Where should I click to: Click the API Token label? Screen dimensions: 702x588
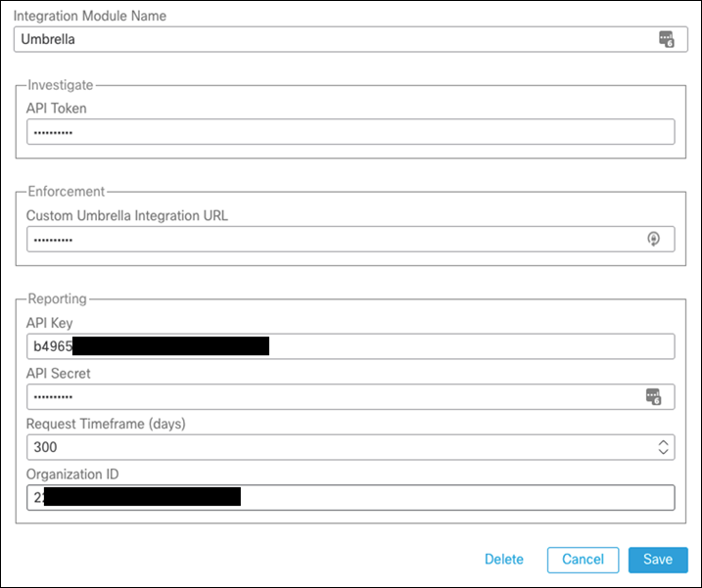(x=57, y=109)
